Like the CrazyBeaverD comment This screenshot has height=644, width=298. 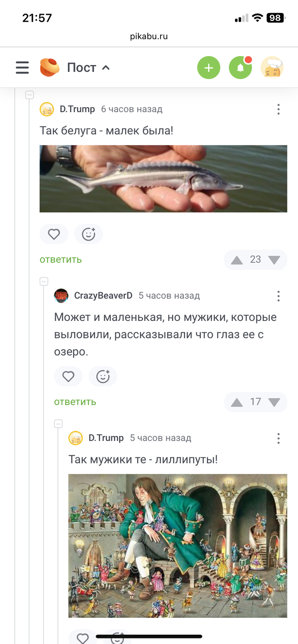(x=68, y=376)
